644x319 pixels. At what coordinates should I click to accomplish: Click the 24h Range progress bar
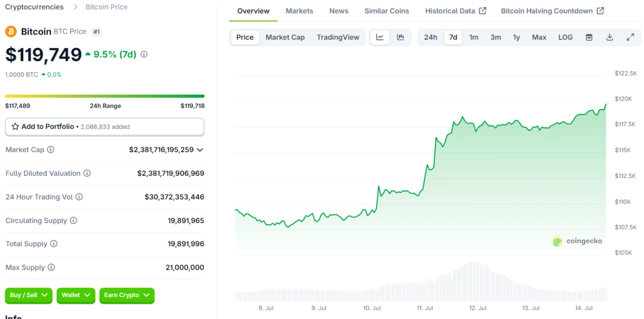(105, 96)
